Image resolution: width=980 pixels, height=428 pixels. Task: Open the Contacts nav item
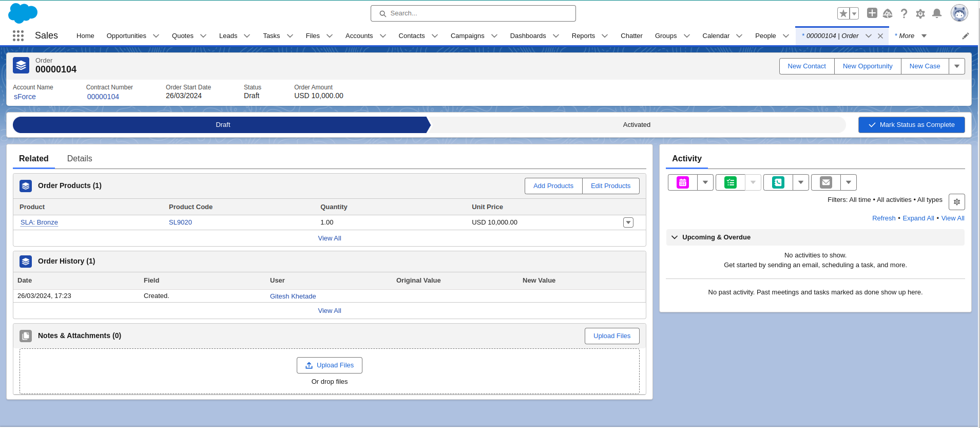[412, 36]
